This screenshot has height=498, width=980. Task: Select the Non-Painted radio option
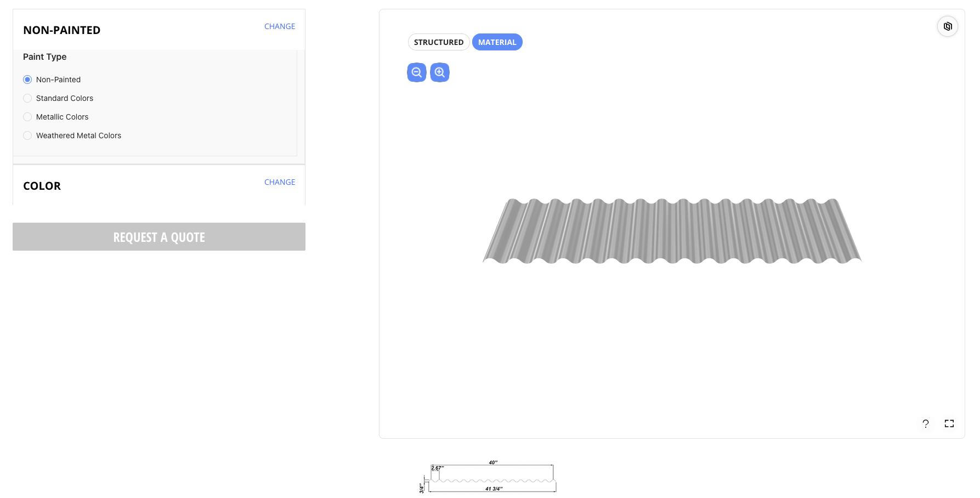[x=27, y=80]
